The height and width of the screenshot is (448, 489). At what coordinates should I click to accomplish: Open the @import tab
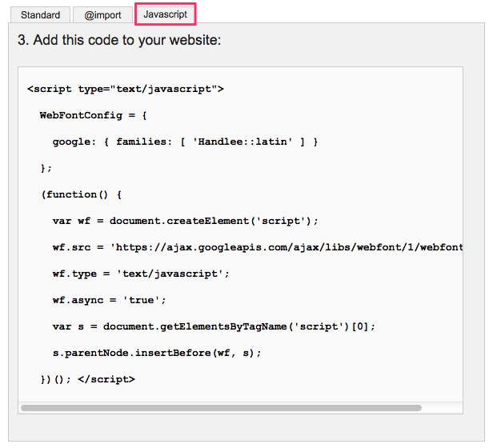click(x=102, y=15)
